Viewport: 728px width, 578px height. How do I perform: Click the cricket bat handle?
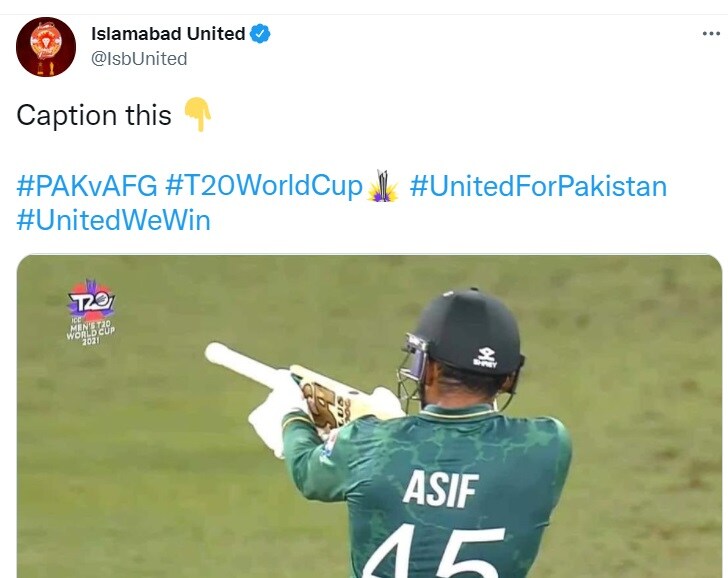coord(244,364)
